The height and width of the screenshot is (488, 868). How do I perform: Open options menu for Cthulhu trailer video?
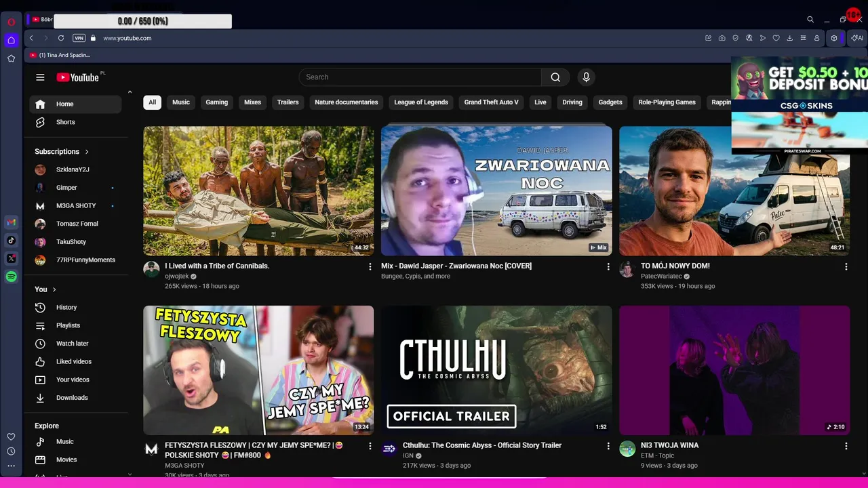tap(608, 446)
